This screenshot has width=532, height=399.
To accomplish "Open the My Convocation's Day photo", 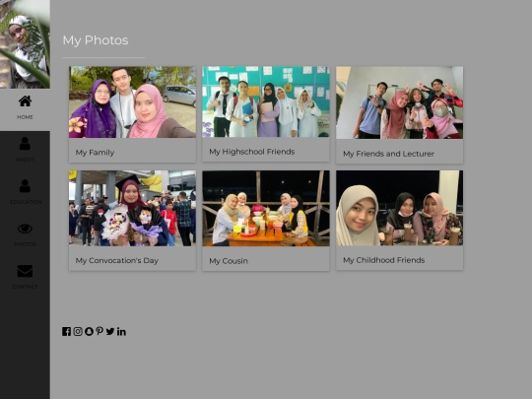I will [x=132, y=208].
